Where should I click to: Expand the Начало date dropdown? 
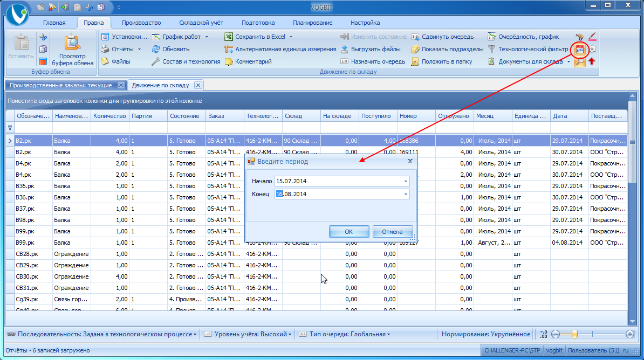click(x=406, y=181)
